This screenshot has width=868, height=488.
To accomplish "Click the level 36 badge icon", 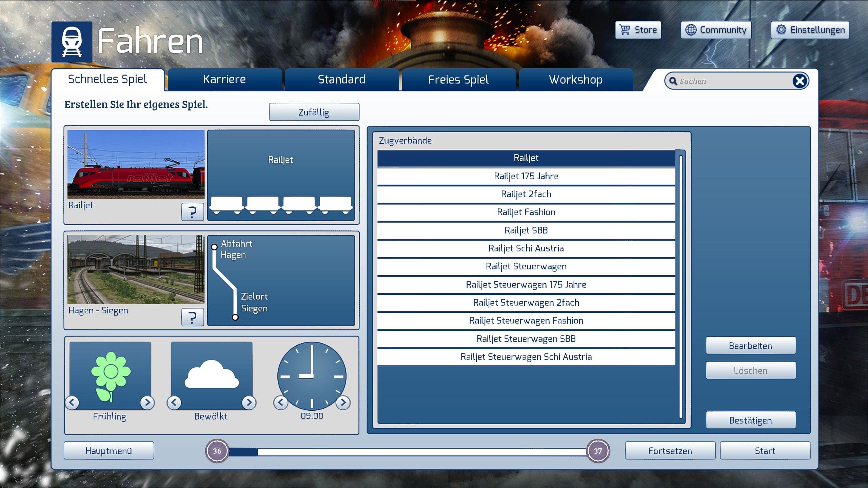I will [x=217, y=451].
